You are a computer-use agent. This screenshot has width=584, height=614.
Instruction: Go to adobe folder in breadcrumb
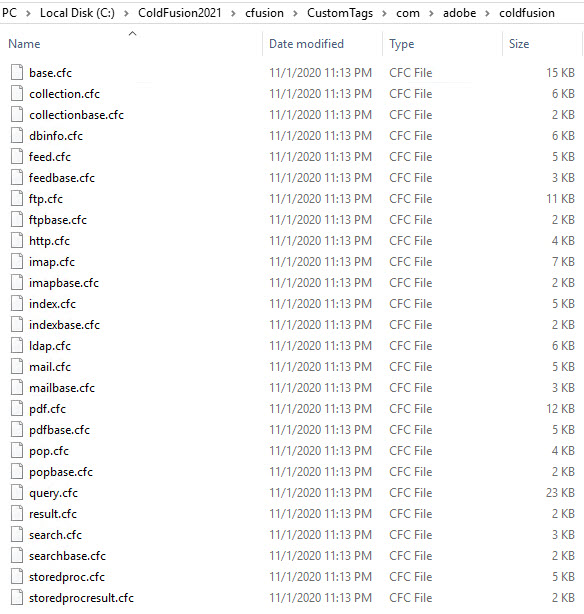pos(459,13)
